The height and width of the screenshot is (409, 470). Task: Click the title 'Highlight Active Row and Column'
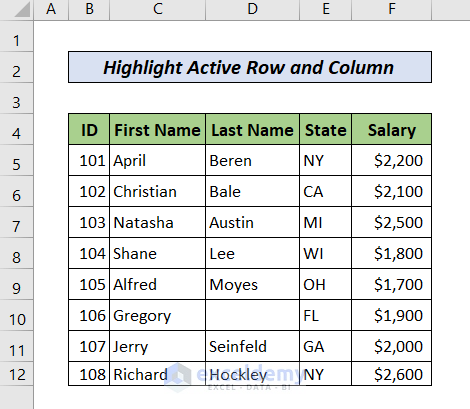pos(250,67)
